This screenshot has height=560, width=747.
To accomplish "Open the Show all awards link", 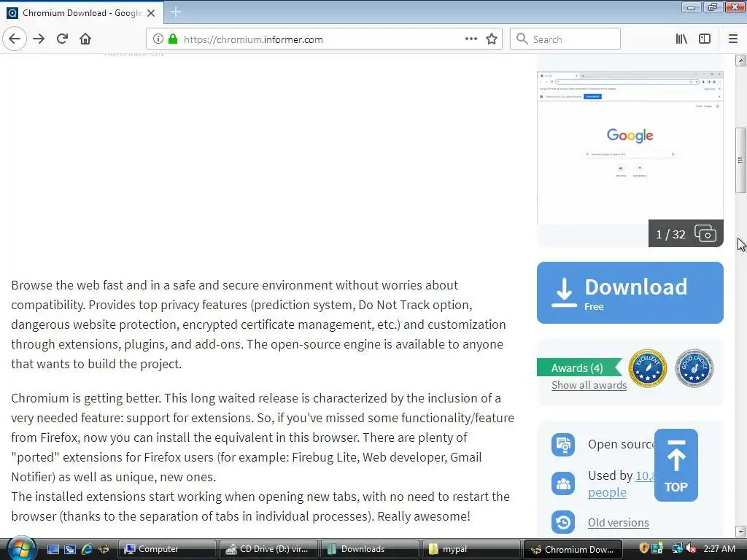I will tap(589, 385).
